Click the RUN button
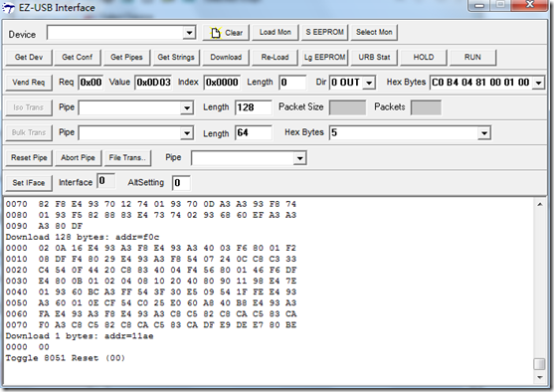 pos(472,58)
